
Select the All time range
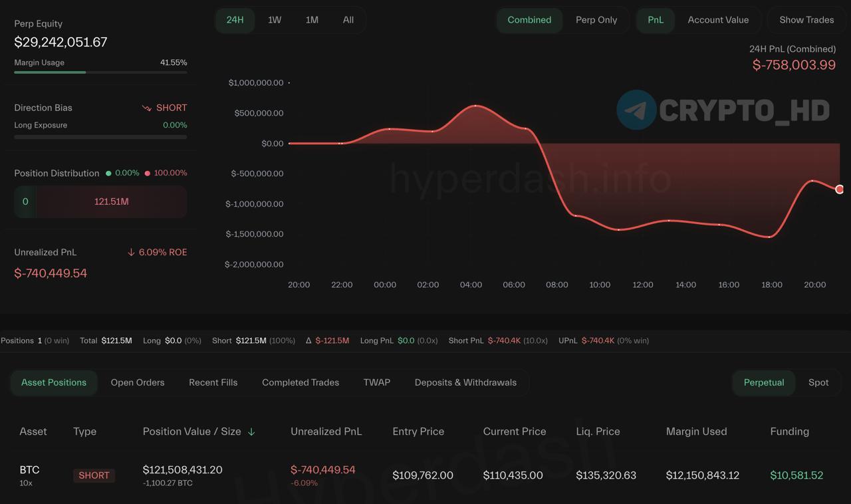coord(348,20)
